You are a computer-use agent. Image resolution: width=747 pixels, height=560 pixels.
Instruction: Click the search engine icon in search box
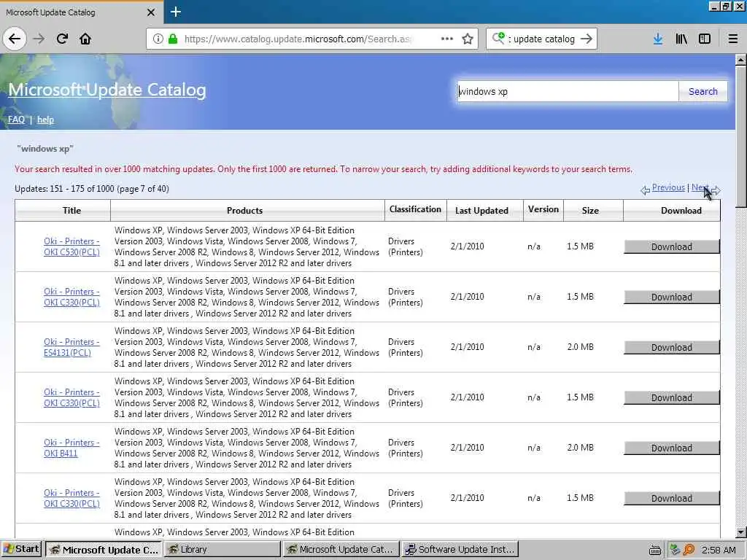click(x=498, y=39)
